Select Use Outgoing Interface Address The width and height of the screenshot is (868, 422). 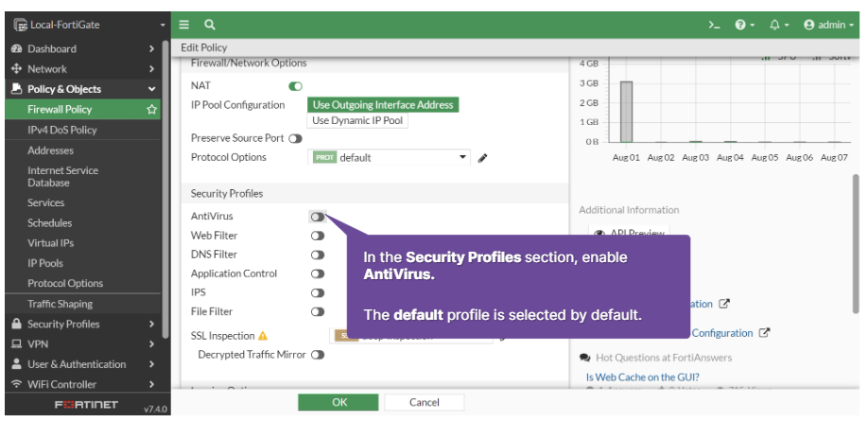point(383,105)
